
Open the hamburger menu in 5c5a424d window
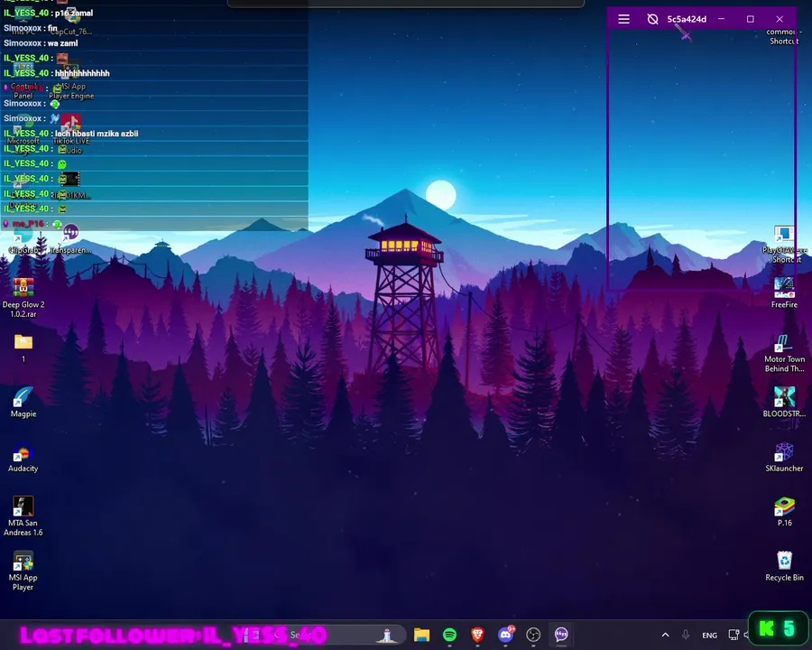623,19
